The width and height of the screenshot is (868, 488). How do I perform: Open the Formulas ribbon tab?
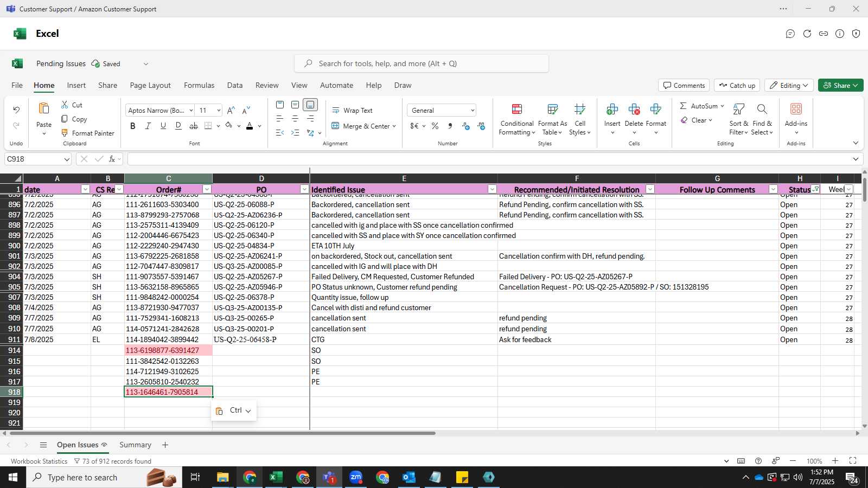tap(199, 85)
